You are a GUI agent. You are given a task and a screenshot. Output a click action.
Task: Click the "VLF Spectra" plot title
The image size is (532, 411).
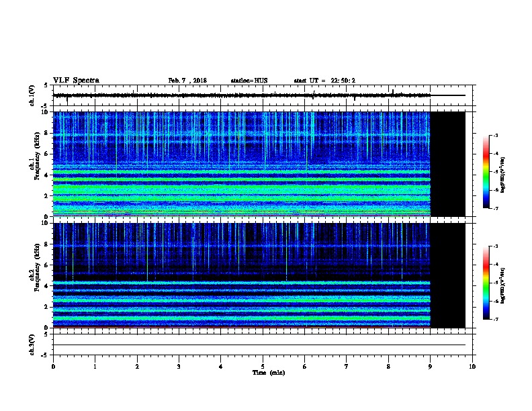(x=76, y=81)
